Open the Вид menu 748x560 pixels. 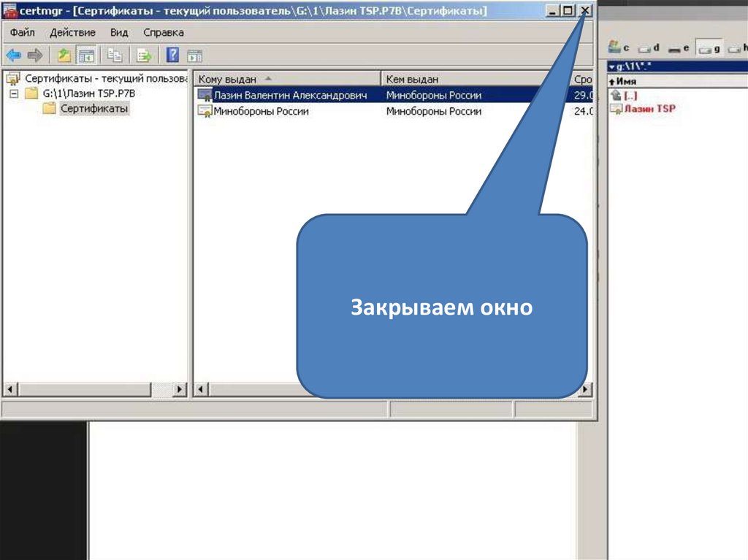click(x=119, y=33)
